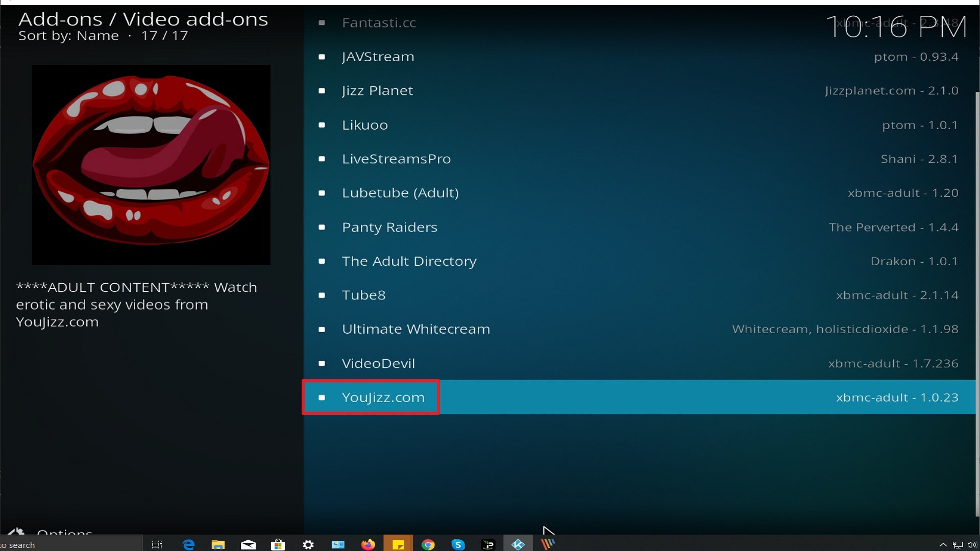The width and height of the screenshot is (980, 551).
Task: Click author text Shani - 2.8.1
Action: coord(919,159)
